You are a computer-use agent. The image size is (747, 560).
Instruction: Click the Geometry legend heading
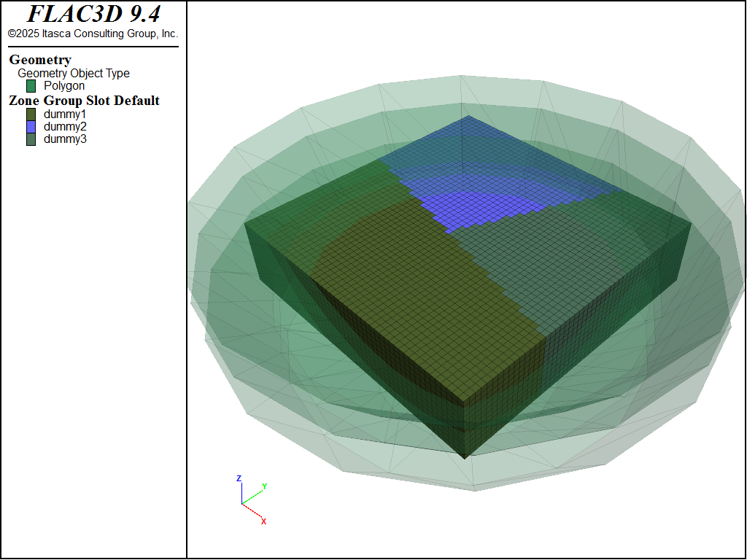pos(40,60)
